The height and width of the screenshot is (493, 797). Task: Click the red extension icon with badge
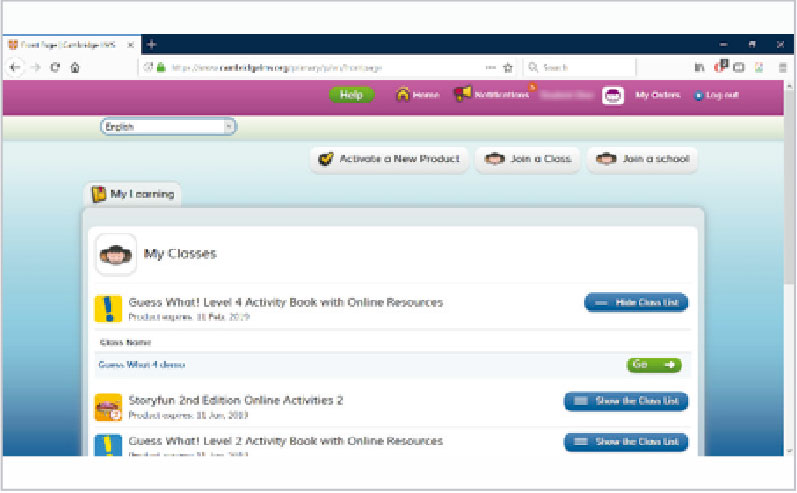[721, 67]
